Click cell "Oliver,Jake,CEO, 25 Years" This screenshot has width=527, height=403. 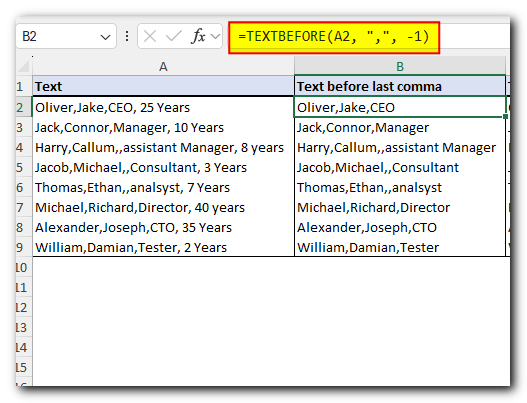coord(163,107)
